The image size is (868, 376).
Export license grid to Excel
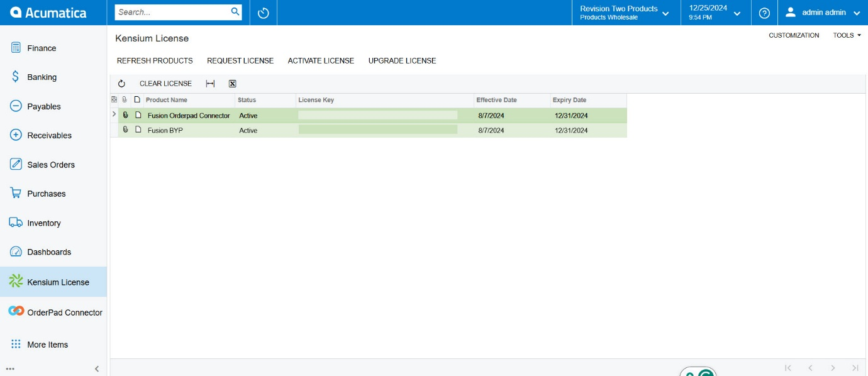232,84
